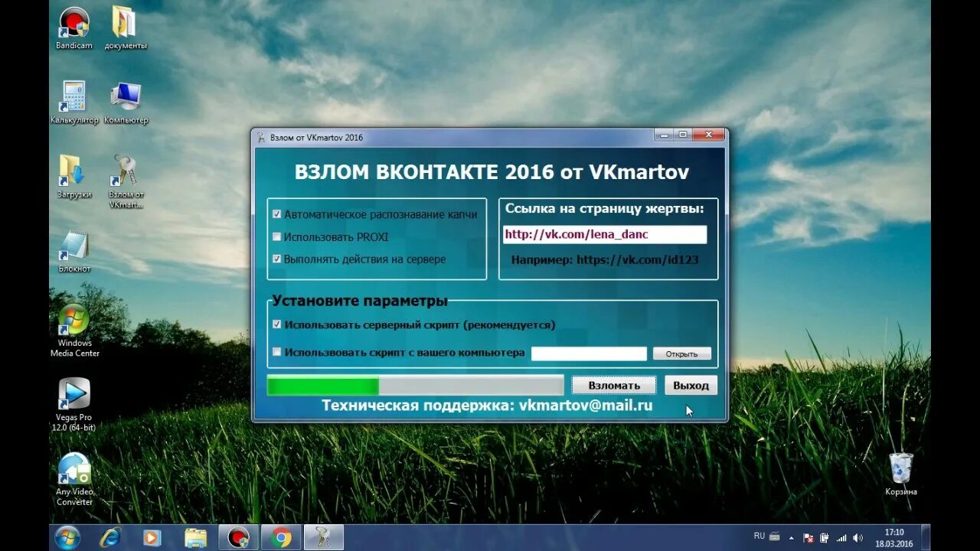The width and height of the screenshot is (980, 551).
Task: Open Google Chrome from the taskbar
Action: point(281,537)
